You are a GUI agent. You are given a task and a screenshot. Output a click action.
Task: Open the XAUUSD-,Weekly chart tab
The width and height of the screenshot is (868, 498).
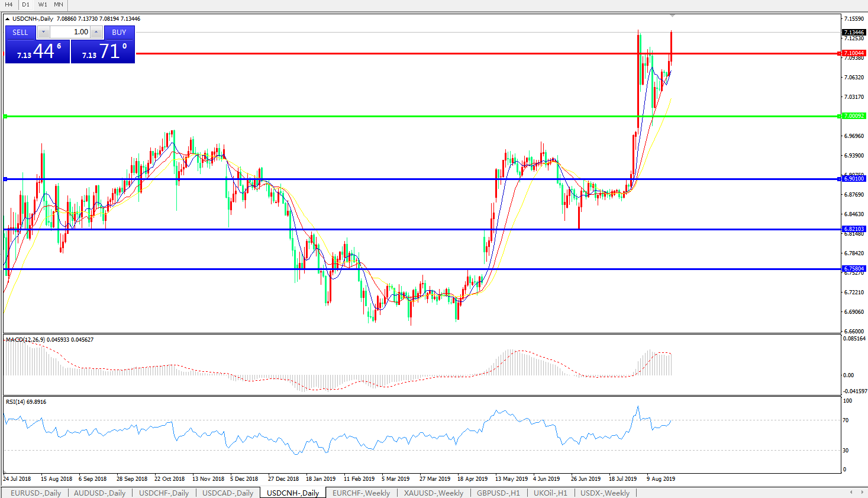[x=433, y=493]
